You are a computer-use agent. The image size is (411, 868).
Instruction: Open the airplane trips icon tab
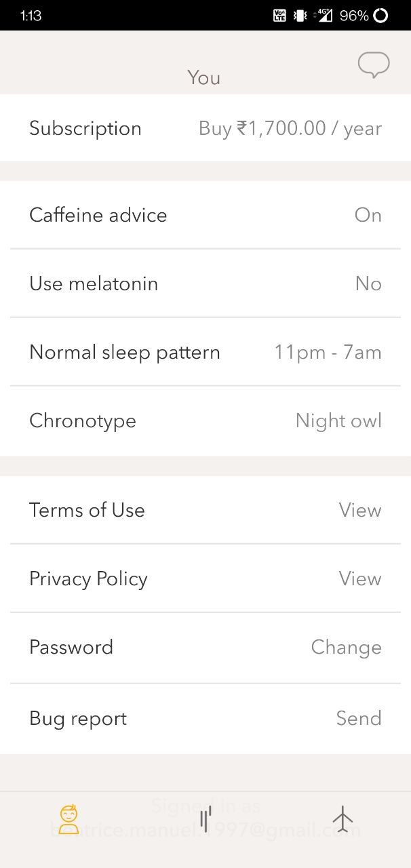pyautogui.click(x=342, y=819)
